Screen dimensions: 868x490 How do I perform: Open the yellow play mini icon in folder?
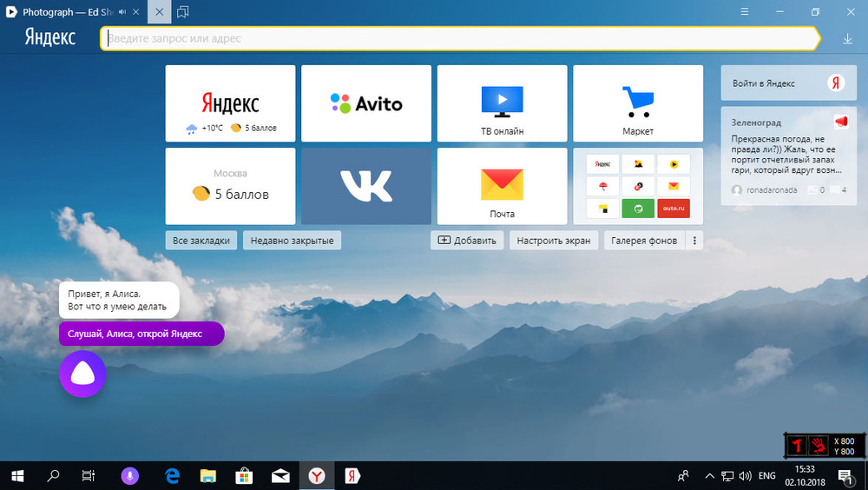(674, 164)
